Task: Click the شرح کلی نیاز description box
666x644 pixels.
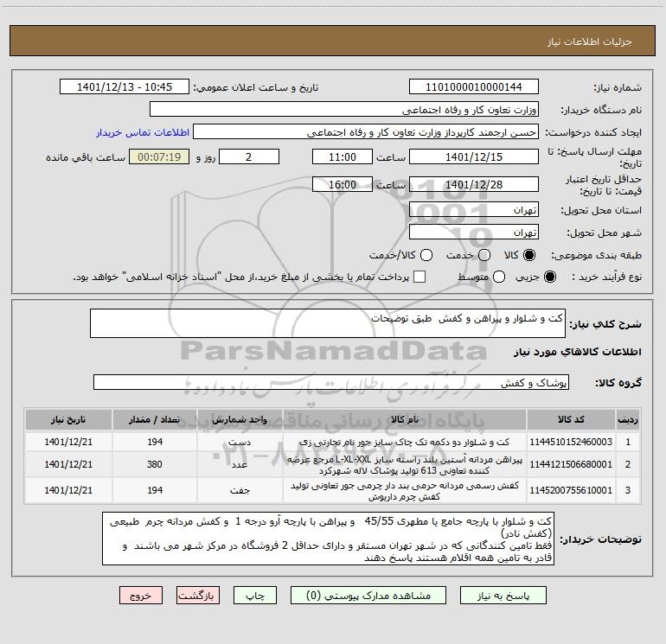Action: [328, 323]
